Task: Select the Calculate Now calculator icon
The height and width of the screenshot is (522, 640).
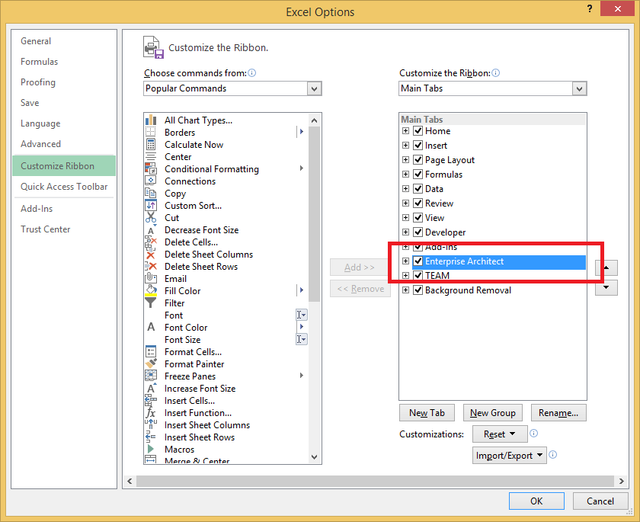Action: tap(151, 144)
